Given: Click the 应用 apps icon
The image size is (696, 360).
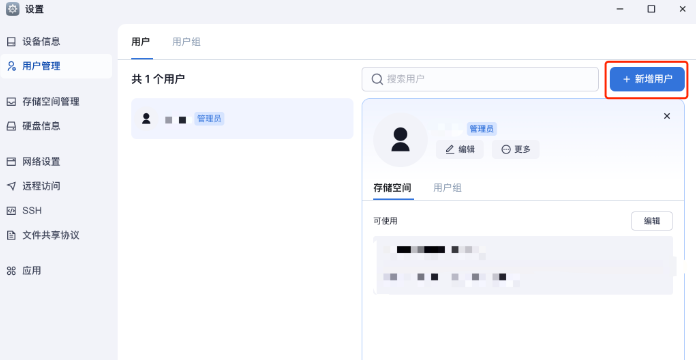Looking at the screenshot, I should tap(11, 271).
